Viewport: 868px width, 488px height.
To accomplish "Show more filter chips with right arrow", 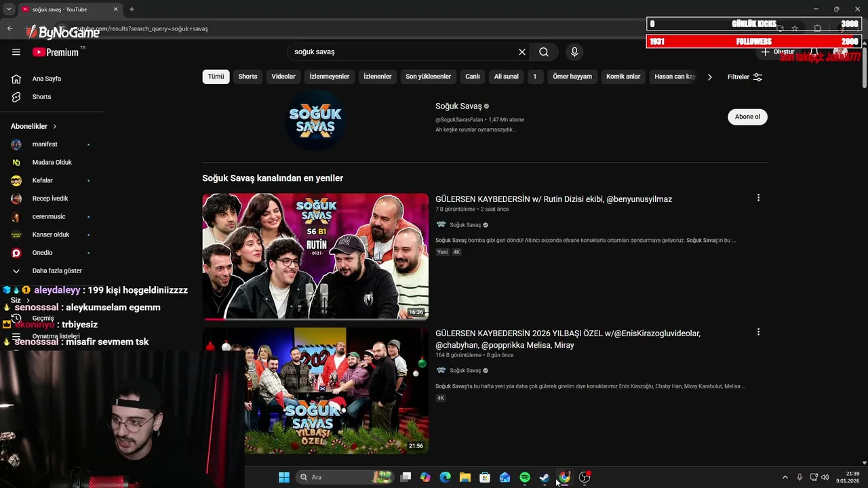I will click(x=709, y=77).
